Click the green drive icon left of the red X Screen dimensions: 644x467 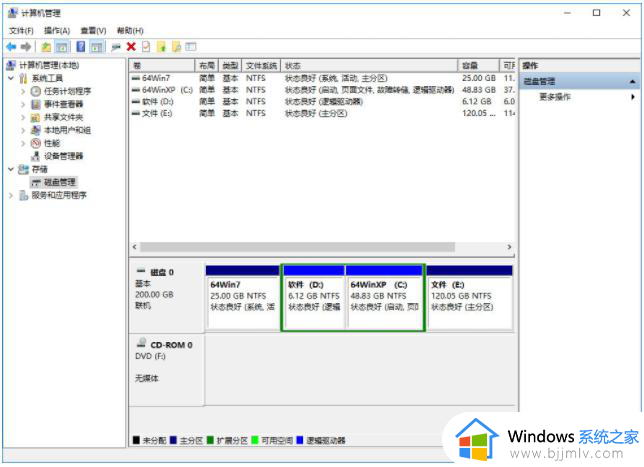tap(116, 47)
